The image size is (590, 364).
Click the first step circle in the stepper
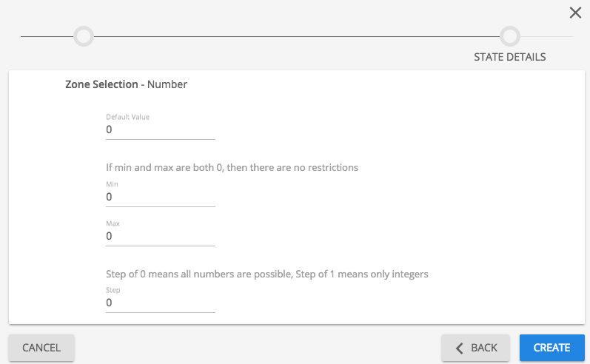click(x=84, y=36)
